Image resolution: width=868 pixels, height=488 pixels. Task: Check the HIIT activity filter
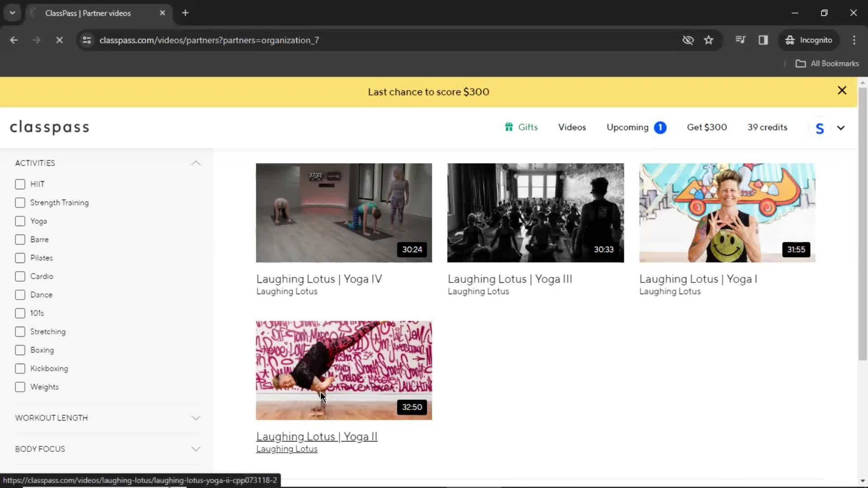click(20, 184)
